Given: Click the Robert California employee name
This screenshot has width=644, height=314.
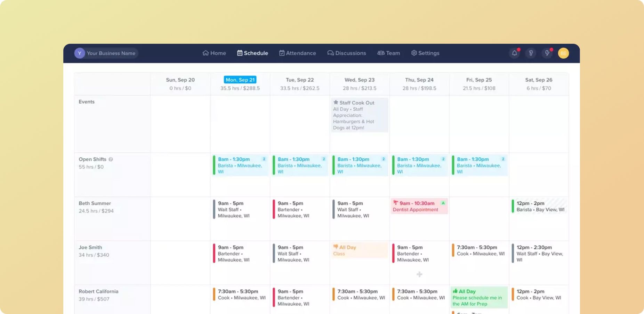Looking at the screenshot, I should 98,291.
